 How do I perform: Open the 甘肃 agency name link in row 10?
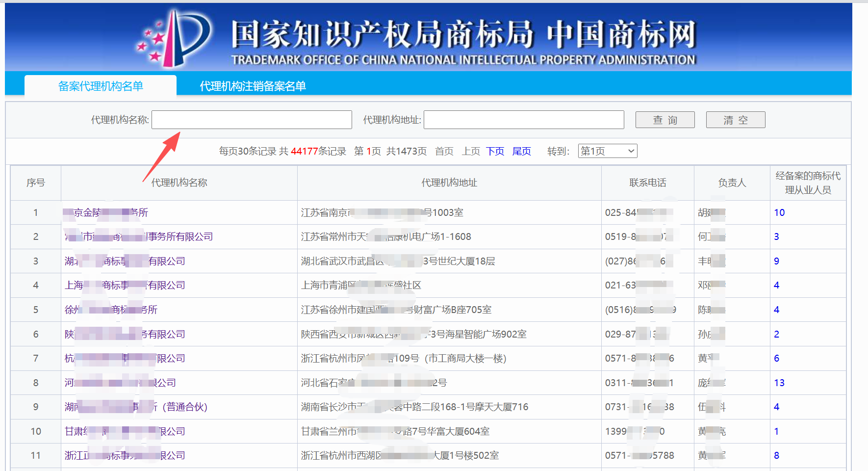point(125,431)
